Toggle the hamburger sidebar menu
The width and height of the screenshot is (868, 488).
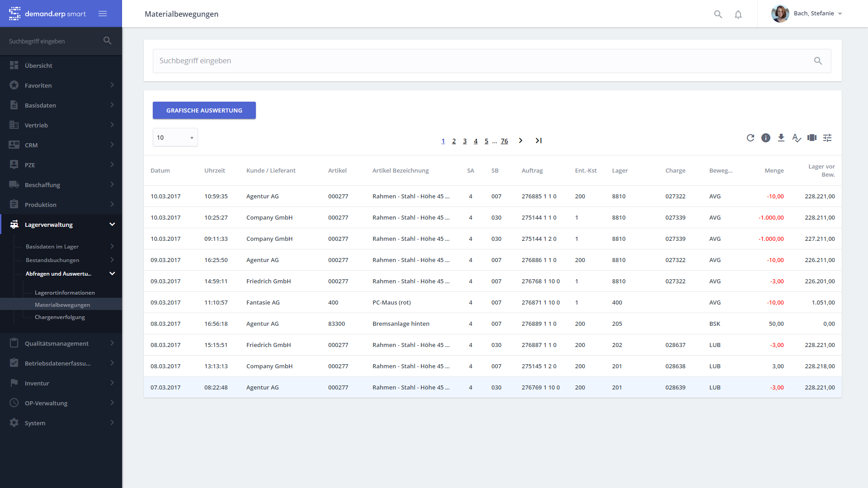pos(103,14)
